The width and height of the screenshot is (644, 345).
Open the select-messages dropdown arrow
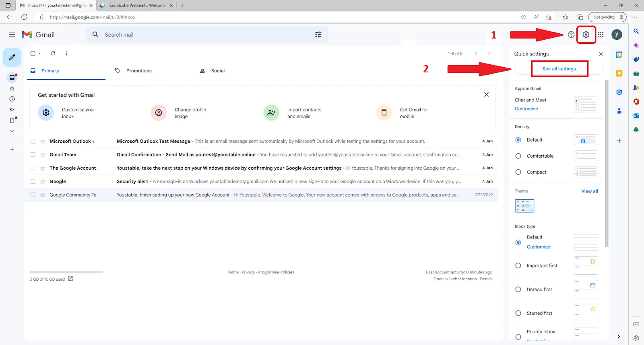pyautogui.click(x=40, y=53)
